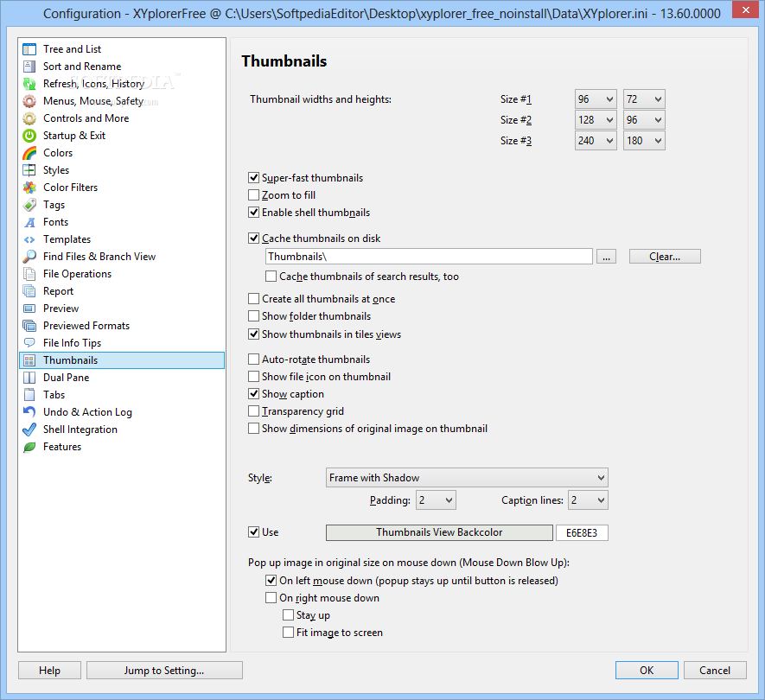The image size is (765, 700).
Task: Click the Features leaf icon
Action: 29,447
